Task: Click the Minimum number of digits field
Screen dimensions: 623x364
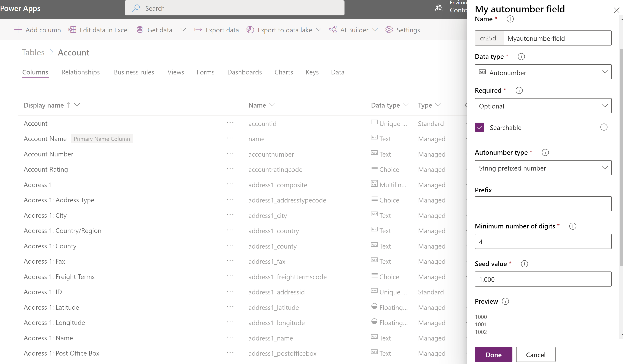Action: 543,241
